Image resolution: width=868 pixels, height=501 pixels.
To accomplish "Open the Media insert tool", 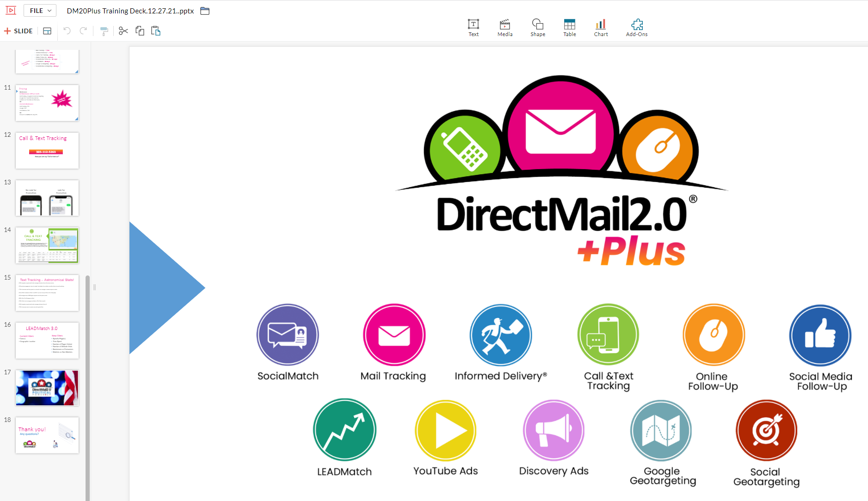I will (505, 28).
